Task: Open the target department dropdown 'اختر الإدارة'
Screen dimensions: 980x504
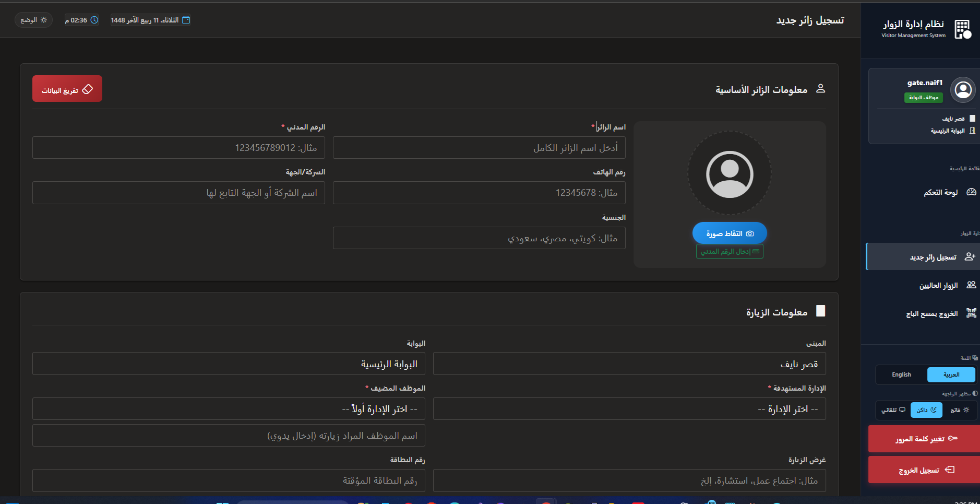Action: [x=629, y=409]
